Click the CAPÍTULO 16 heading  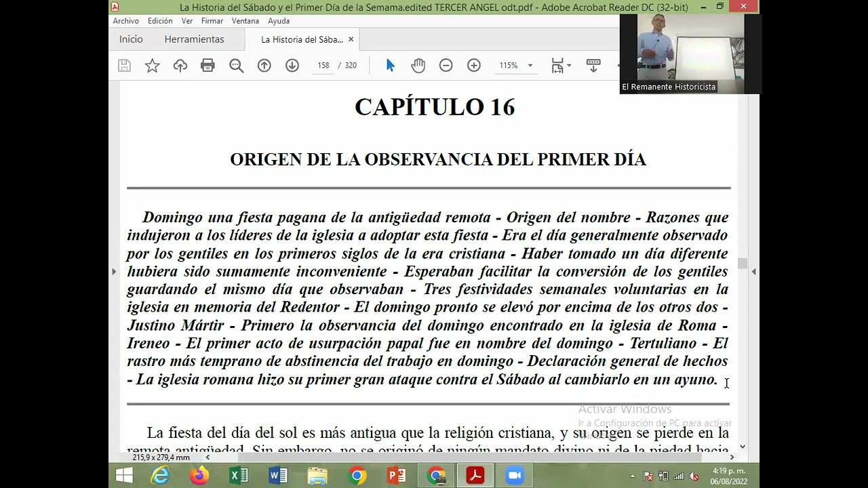pyautogui.click(x=435, y=107)
